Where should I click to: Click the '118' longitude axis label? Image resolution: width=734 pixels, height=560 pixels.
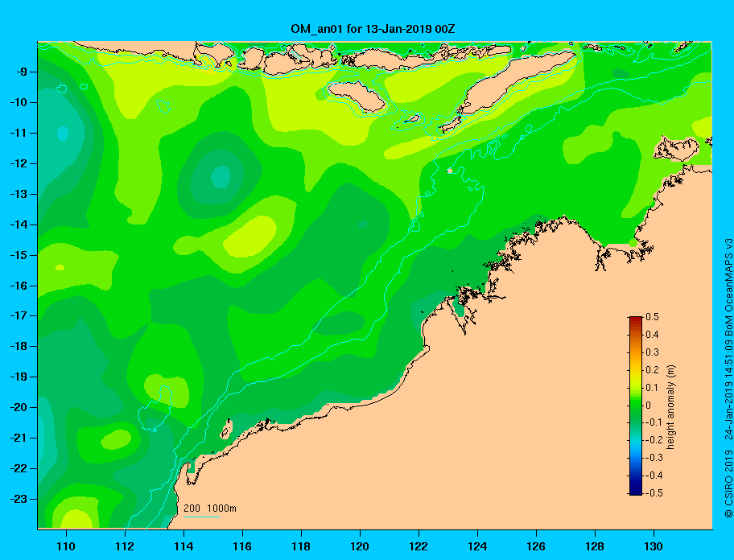(x=301, y=546)
